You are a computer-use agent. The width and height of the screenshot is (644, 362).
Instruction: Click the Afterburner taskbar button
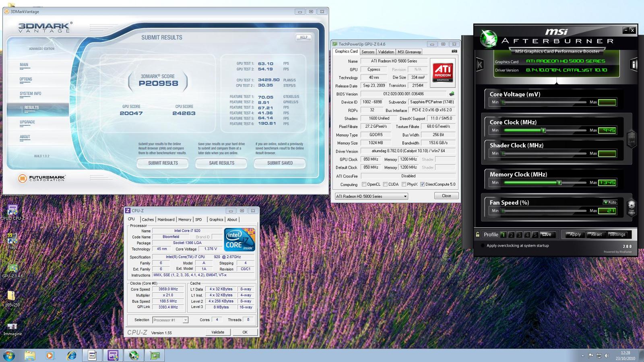coord(134,355)
